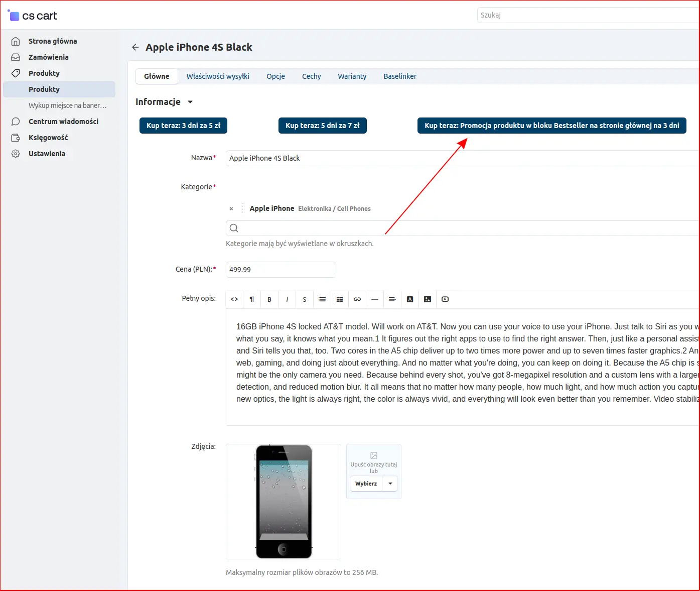
Task: Open paragraph format in editor toolbar
Action: pyautogui.click(x=252, y=299)
